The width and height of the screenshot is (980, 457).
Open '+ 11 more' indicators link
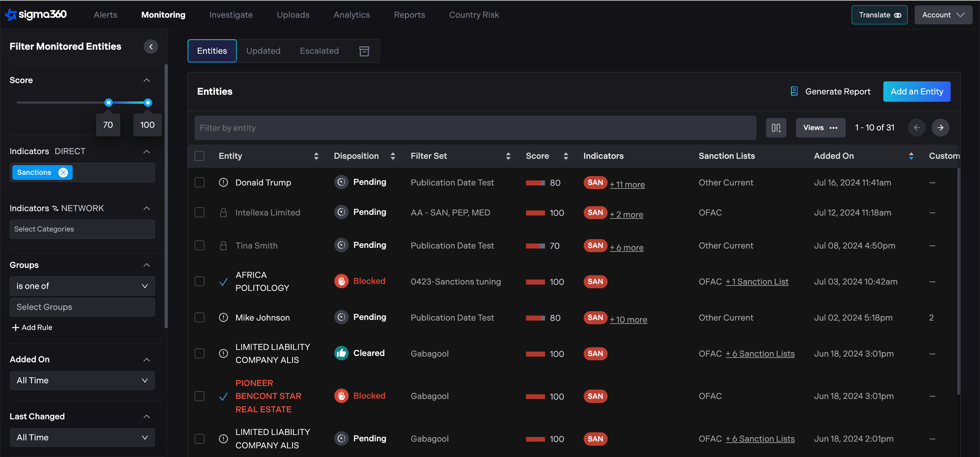pos(627,185)
